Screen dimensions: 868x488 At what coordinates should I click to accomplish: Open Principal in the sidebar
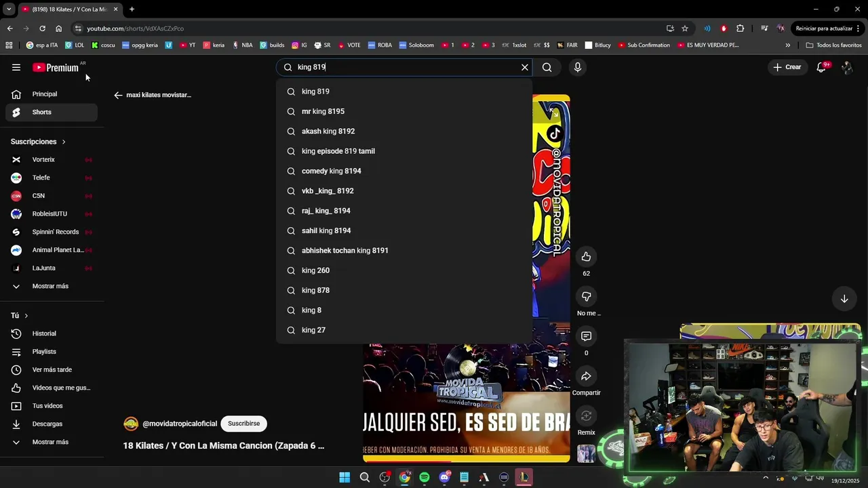click(x=52, y=94)
